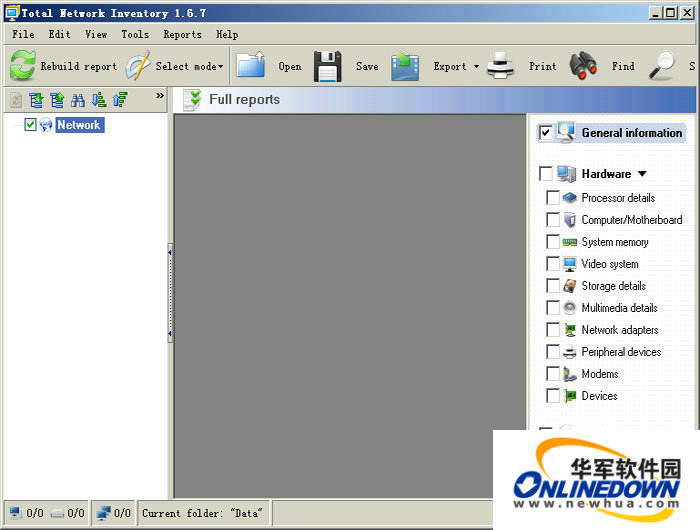Screen dimensions: 700x530
Task: Click the Select mode pencil icon
Action: [x=138, y=66]
